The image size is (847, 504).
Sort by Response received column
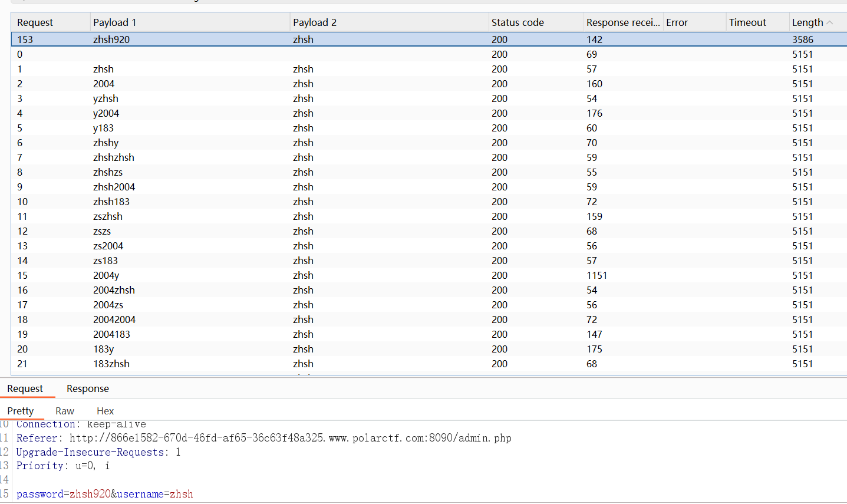(x=622, y=22)
